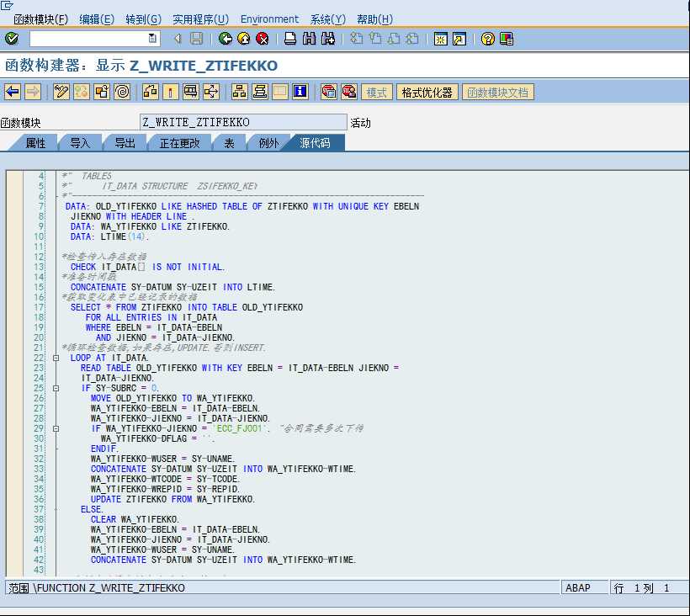Open the window menu icon at top-left
This screenshot has height=616, width=690.
[x=8, y=5]
